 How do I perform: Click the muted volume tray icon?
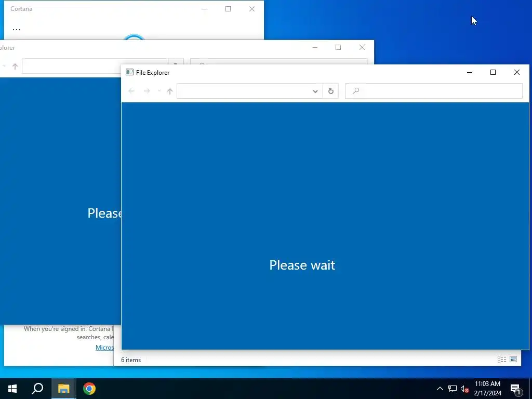point(464,389)
